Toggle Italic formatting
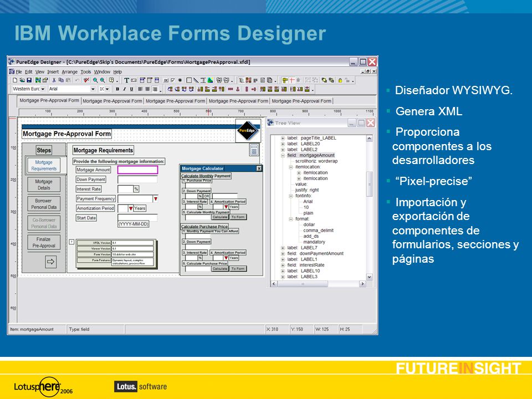The height and width of the screenshot is (399, 532). [125, 89]
